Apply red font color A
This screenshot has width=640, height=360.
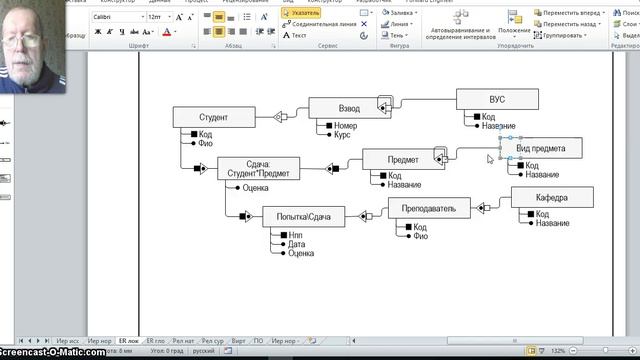click(x=167, y=32)
